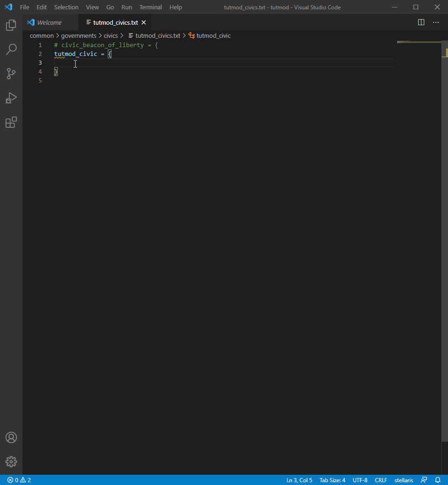Image resolution: width=448 pixels, height=485 pixels.
Task: Change indentation via Tab Size: 4
Action: click(x=332, y=480)
